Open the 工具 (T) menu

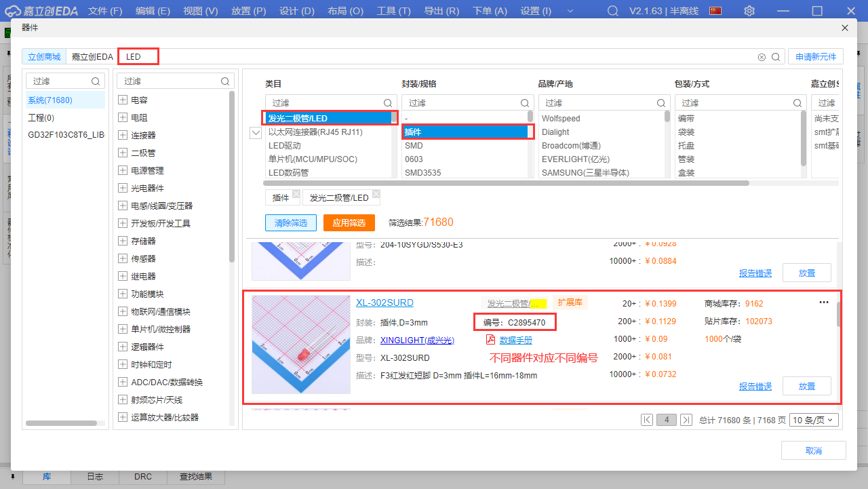click(x=394, y=11)
